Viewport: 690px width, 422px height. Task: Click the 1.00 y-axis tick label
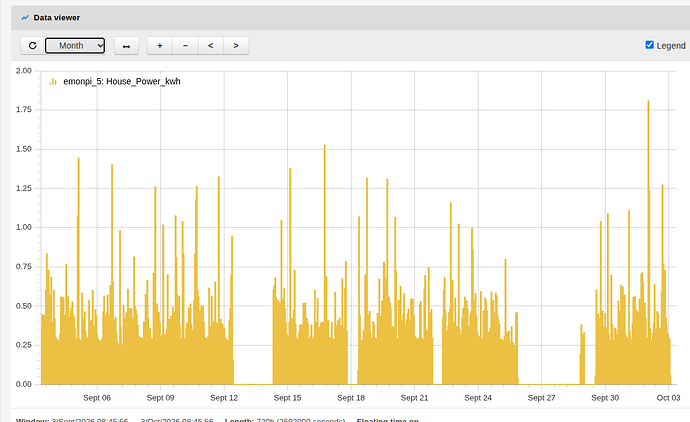24,228
